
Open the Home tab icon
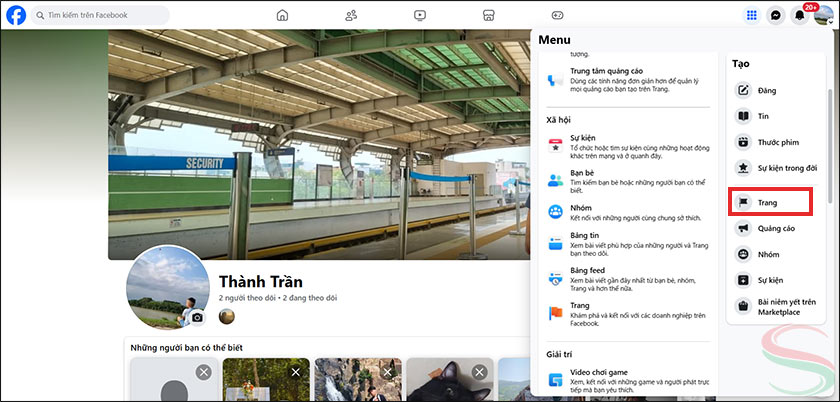pos(282,16)
